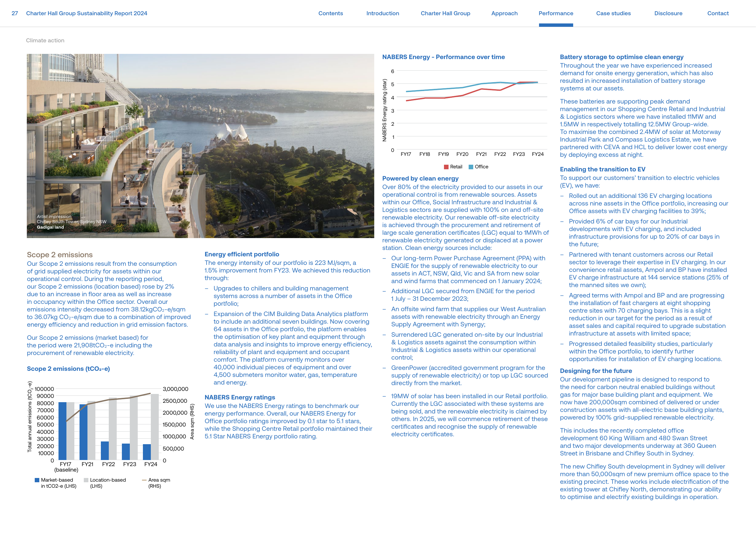
Task: Open the Contents navigation tab
Action: [330, 13]
